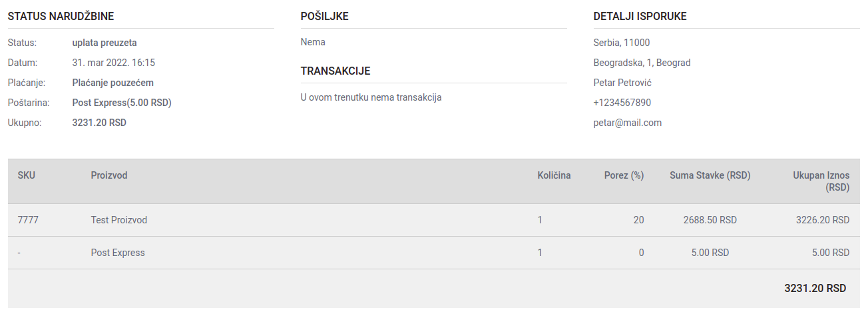Click 'Post Express(5.00 RSD)' shipping value

coord(122,103)
